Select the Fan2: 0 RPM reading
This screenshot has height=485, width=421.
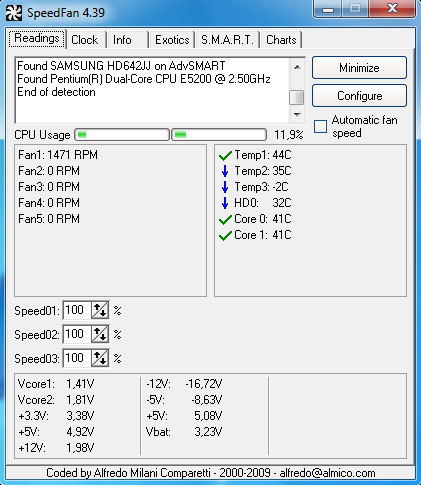click(x=49, y=171)
